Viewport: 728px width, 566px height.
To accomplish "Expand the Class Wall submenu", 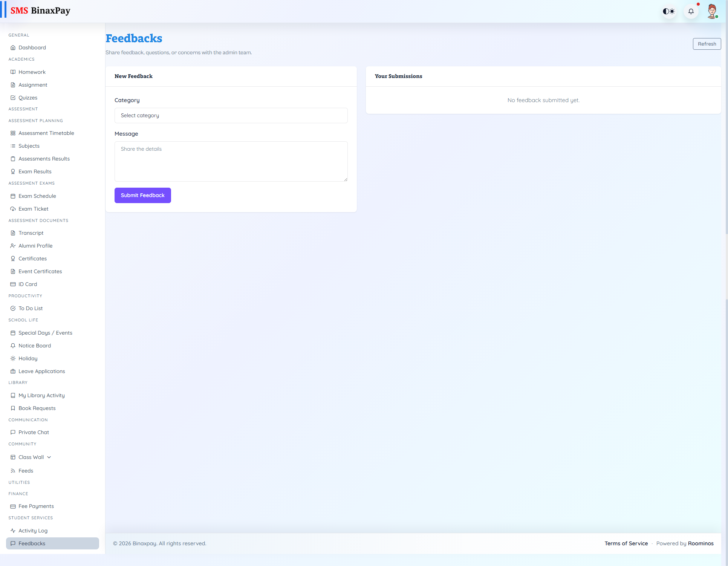I will (x=48, y=457).
